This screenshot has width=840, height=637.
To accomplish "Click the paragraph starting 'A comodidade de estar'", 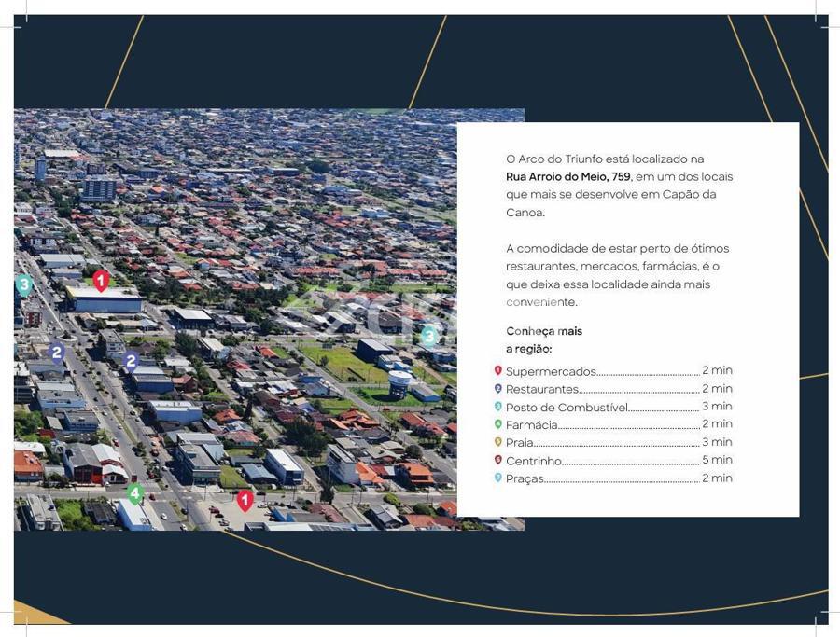I will [617, 275].
